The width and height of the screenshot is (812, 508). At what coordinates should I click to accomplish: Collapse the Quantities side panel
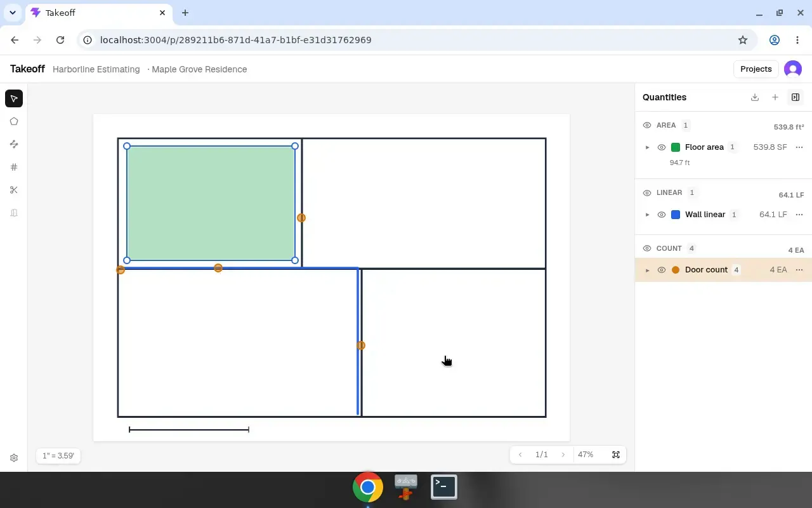pyautogui.click(x=796, y=97)
